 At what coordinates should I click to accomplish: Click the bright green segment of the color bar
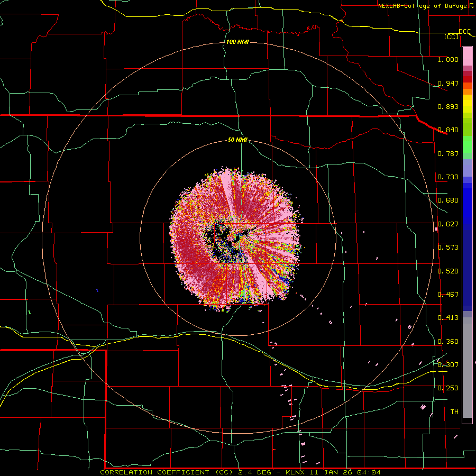[x=467, y=144]
